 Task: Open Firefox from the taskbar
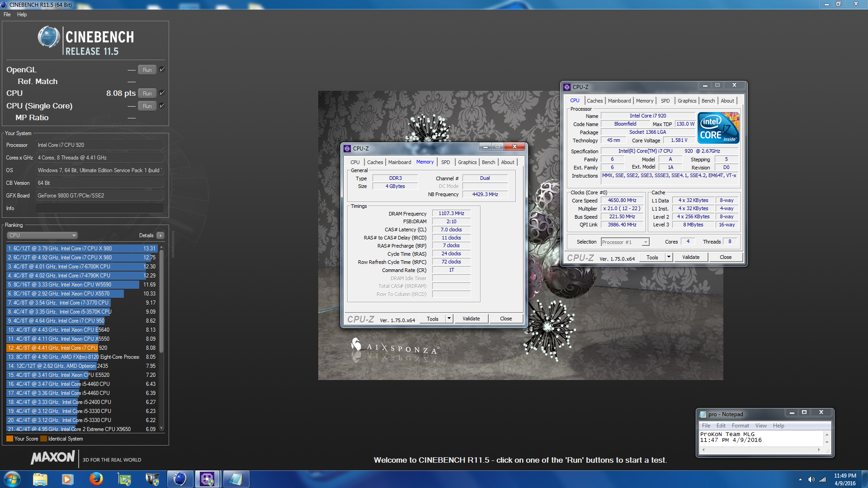(96, 479)
